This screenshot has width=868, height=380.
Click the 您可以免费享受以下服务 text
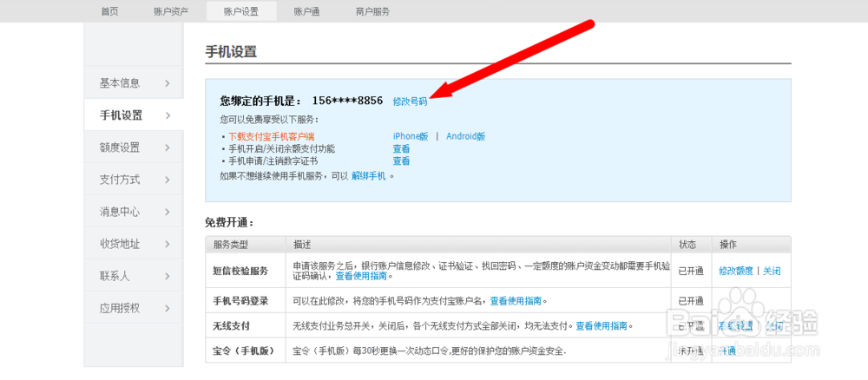pyautogui.click(x=270, y=119)
